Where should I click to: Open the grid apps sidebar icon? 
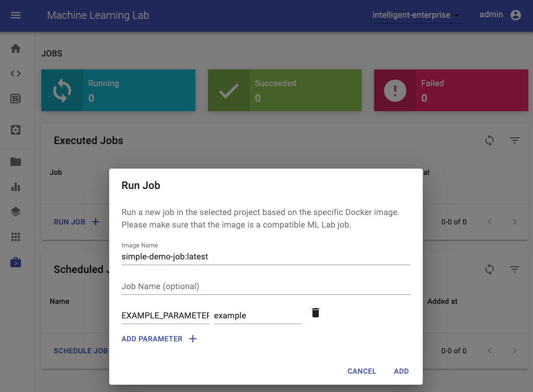pos(16,237)
